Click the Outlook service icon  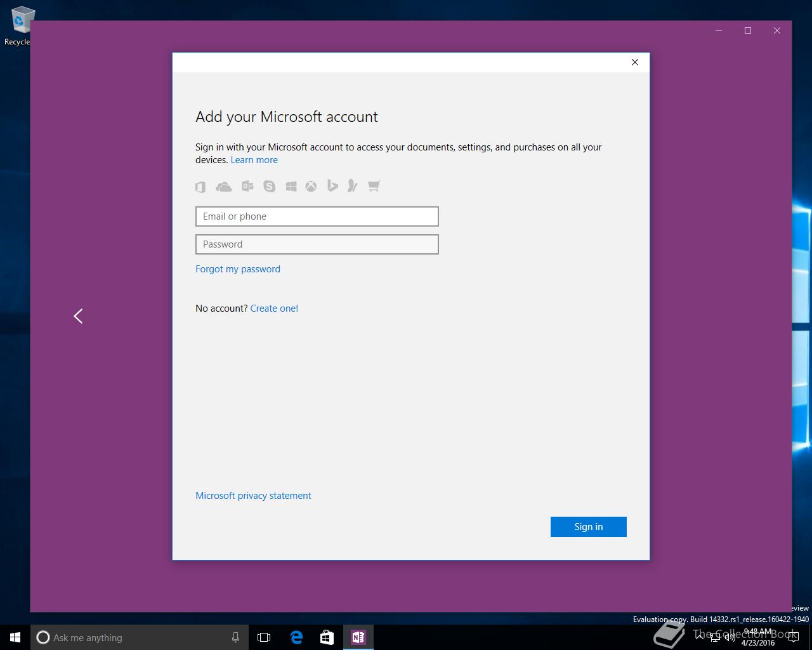(x=247, y=186)
